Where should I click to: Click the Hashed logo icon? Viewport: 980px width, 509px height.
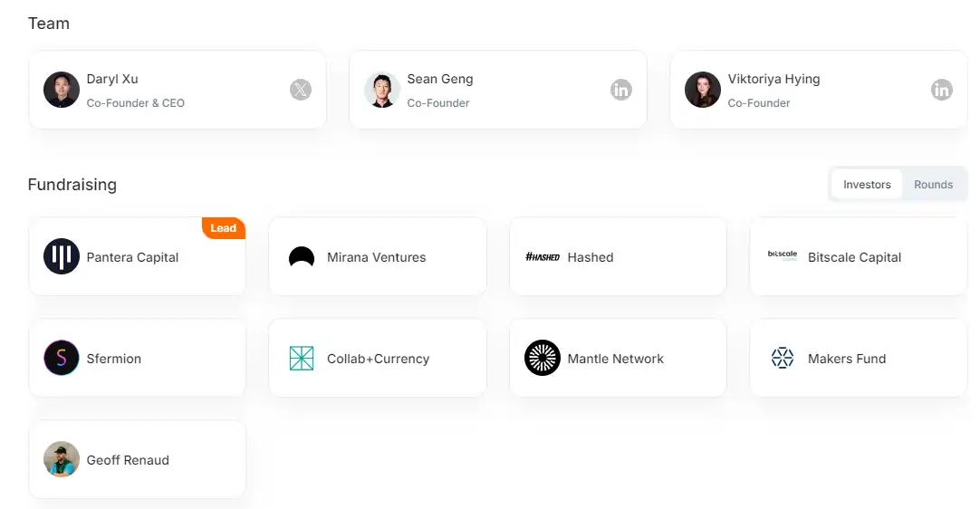tap(543, 257)
